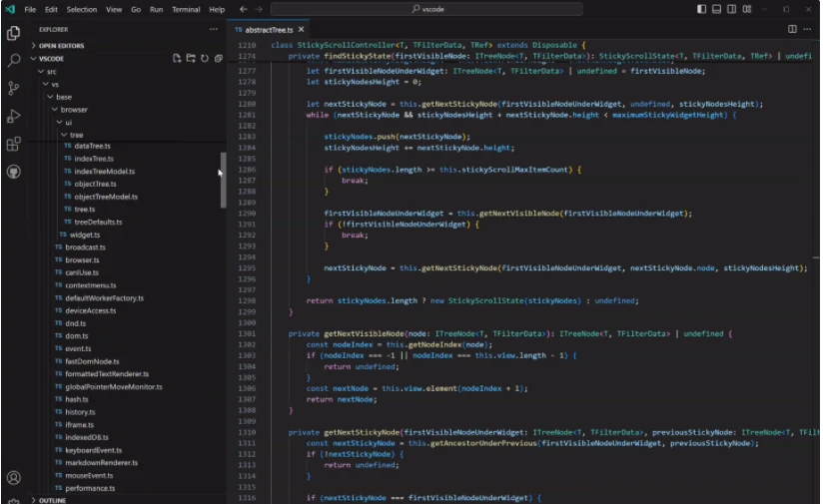Open the Explorer view in activity bar
Image resolution: width=823 pixels, height=504 pixels.
[14, 33]
